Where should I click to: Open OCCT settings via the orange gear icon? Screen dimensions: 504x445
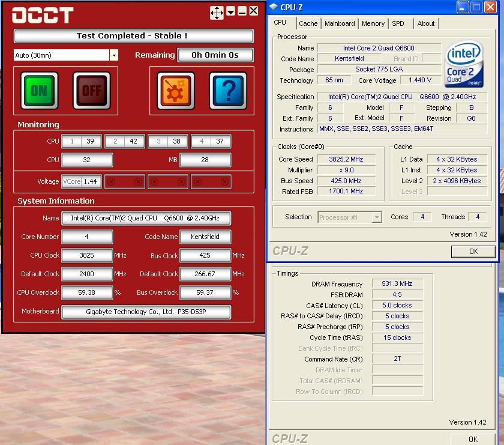point(176,91)
